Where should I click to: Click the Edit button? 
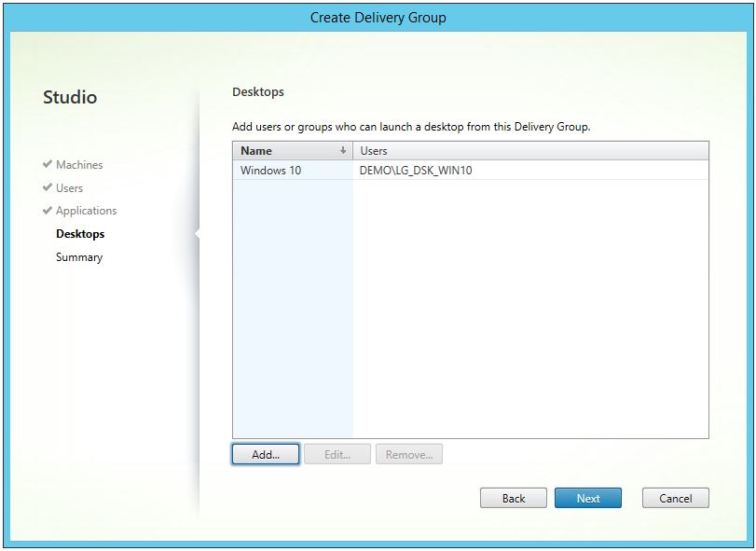tap(337, 454)
